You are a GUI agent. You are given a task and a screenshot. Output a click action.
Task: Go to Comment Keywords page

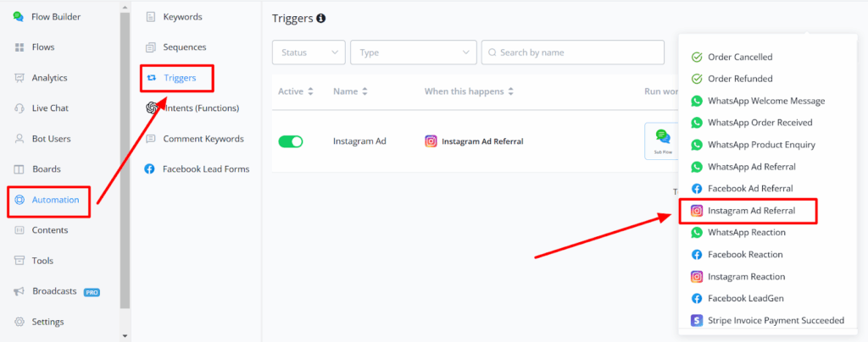click(203, 139)
